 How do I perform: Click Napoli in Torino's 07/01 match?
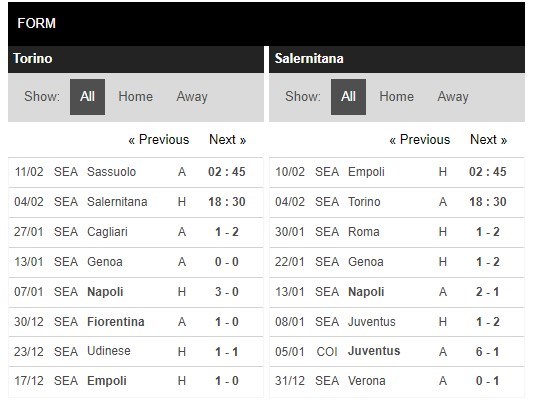pyautogui.click(x=105, y=292)
